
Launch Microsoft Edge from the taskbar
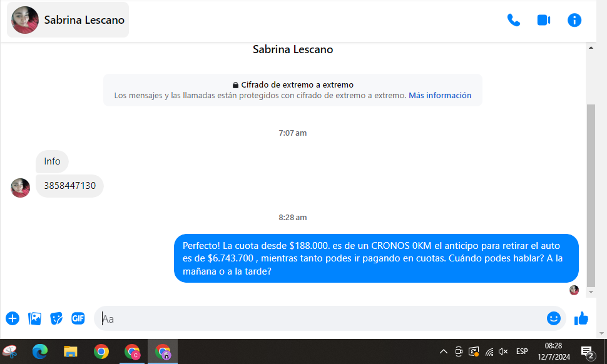tap(40, 351)
